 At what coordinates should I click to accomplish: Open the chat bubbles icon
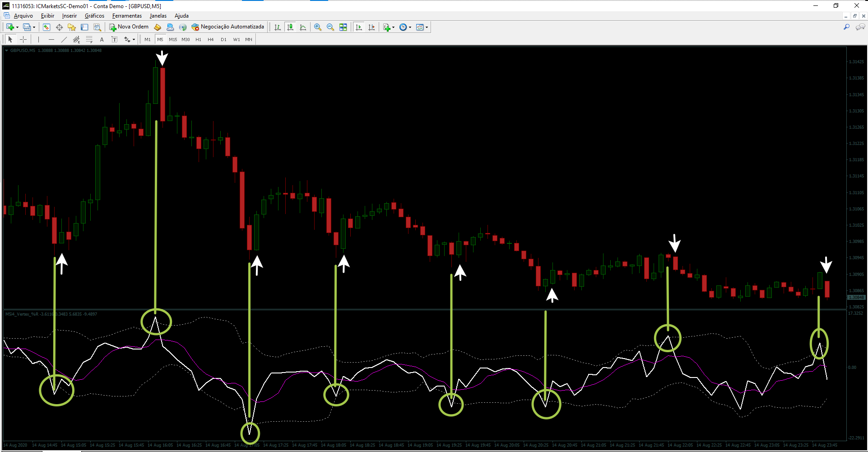tap(860, 27)
